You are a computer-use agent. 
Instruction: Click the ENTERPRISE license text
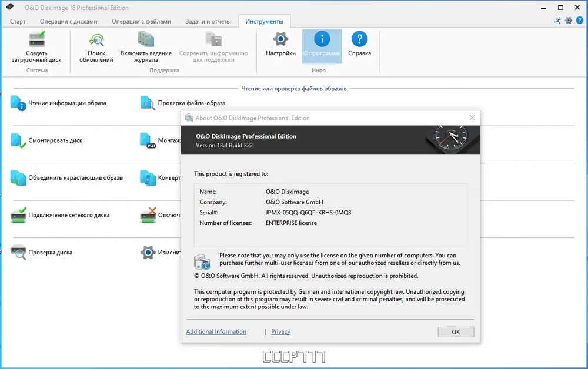[291, 223]
